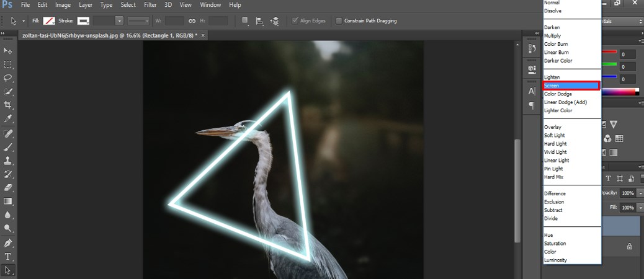Open the 3D menu
Screen dimensions: 644x279
point(168,5)
